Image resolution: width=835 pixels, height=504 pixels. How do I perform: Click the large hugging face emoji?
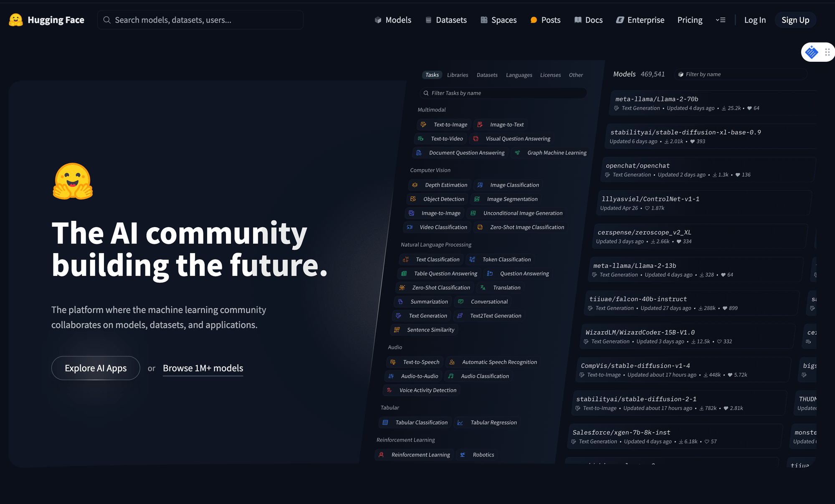[x=73, y=181]
